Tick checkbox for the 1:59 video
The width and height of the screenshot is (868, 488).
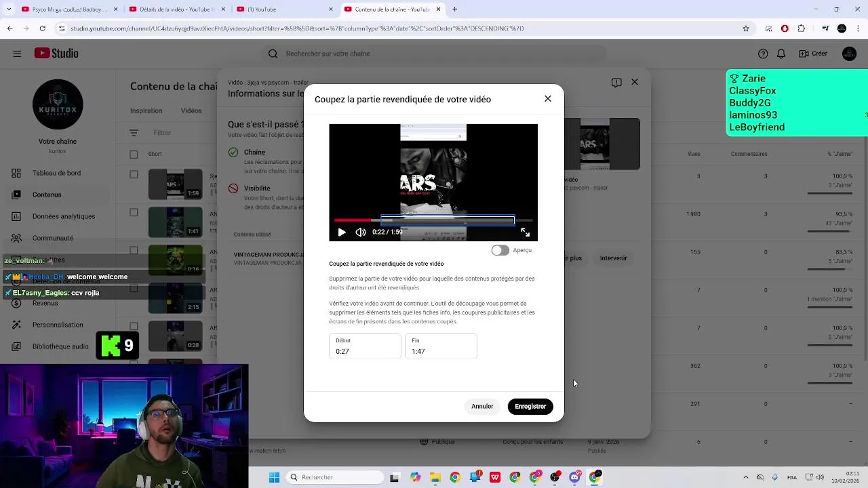click(x=134, y=175)
